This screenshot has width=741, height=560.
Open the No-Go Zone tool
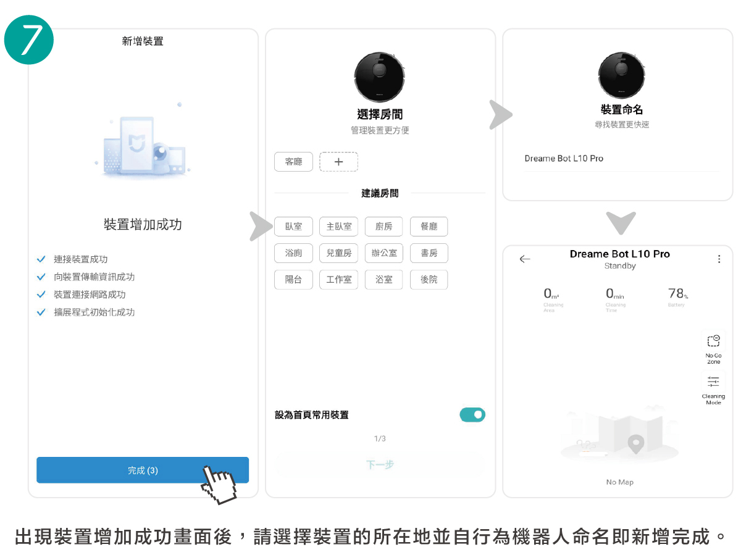click(713, 349)
